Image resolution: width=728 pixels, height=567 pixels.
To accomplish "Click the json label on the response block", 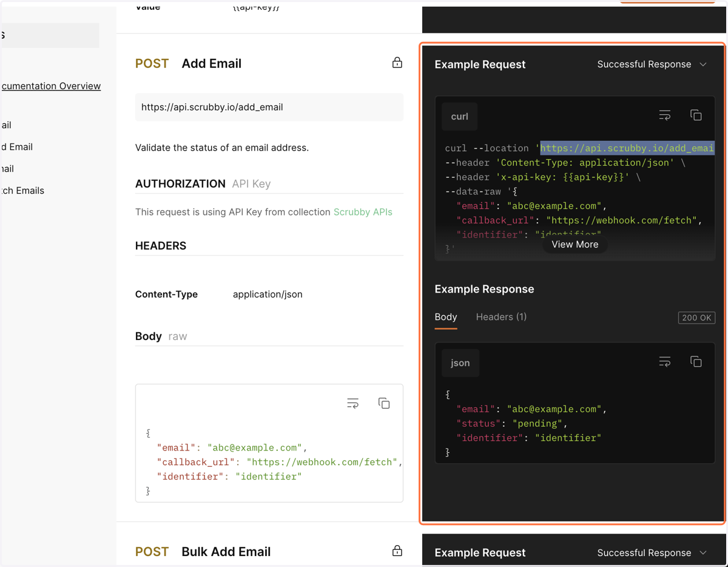I will coord(460,363).
